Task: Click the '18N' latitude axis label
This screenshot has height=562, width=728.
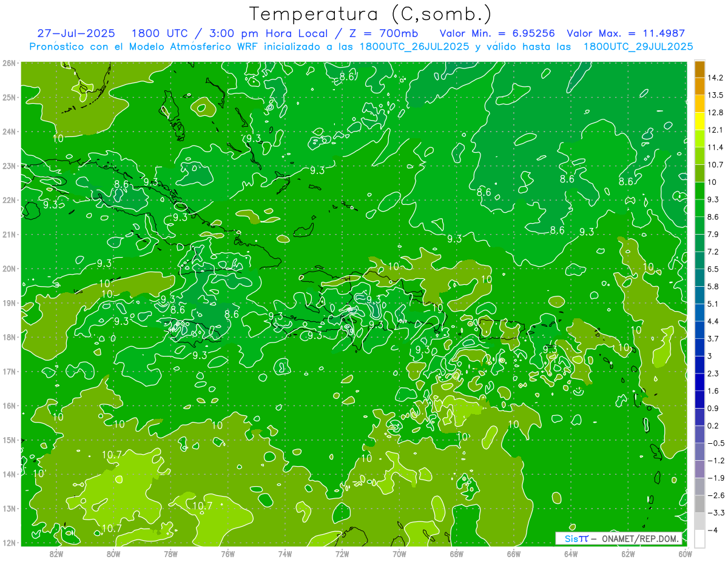Action: tap(9, 337)
